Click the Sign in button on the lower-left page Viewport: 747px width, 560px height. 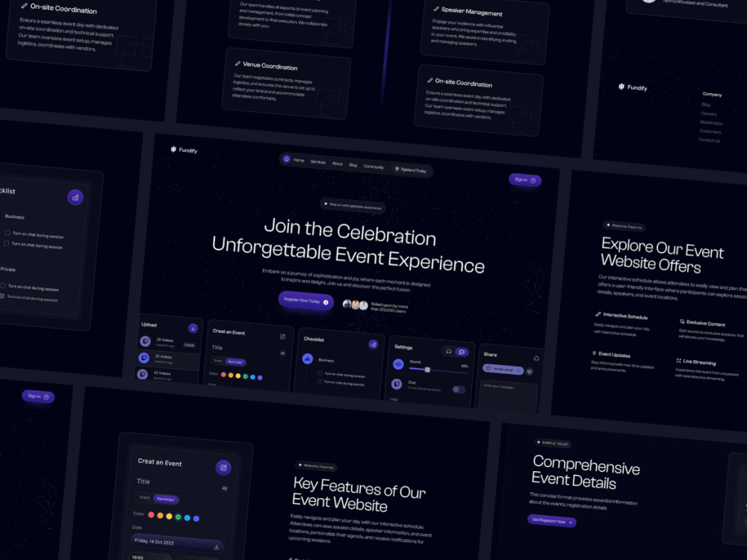(38, 396)
